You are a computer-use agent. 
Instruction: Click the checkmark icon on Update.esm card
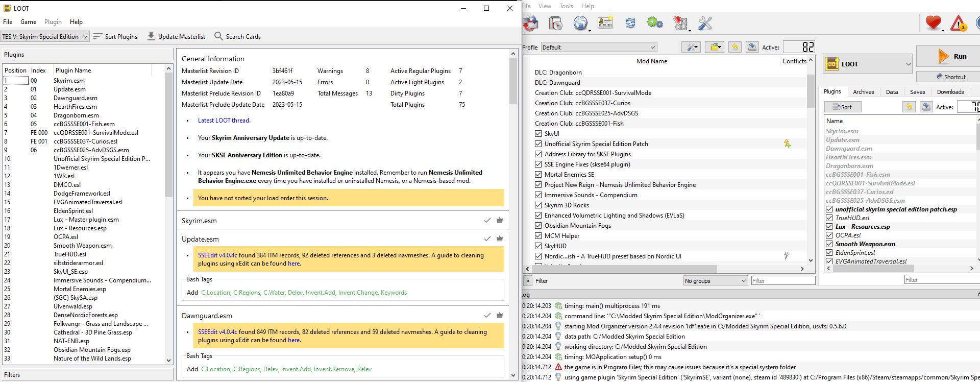[x=487, y=238]
